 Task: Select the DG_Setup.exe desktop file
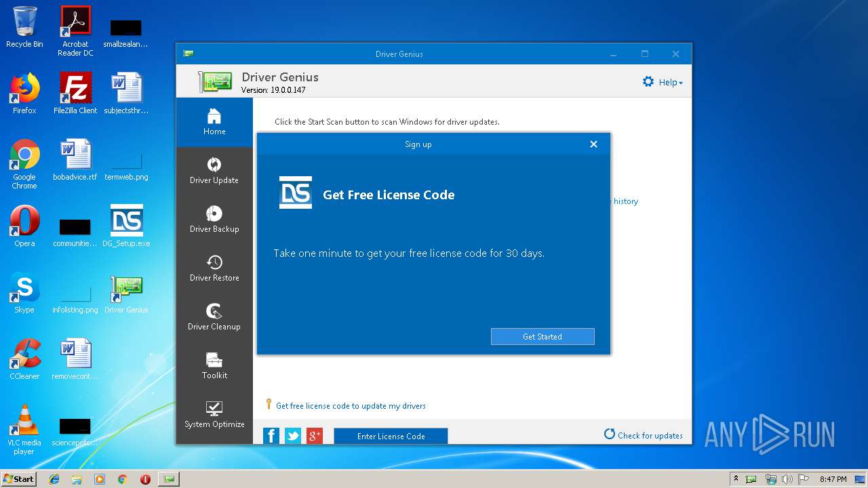tap(126, 226)
